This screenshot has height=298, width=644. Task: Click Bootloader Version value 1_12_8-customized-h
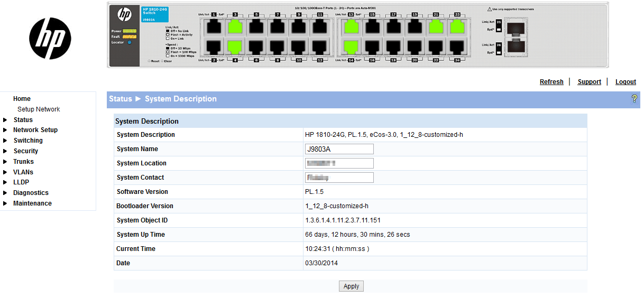337,206
